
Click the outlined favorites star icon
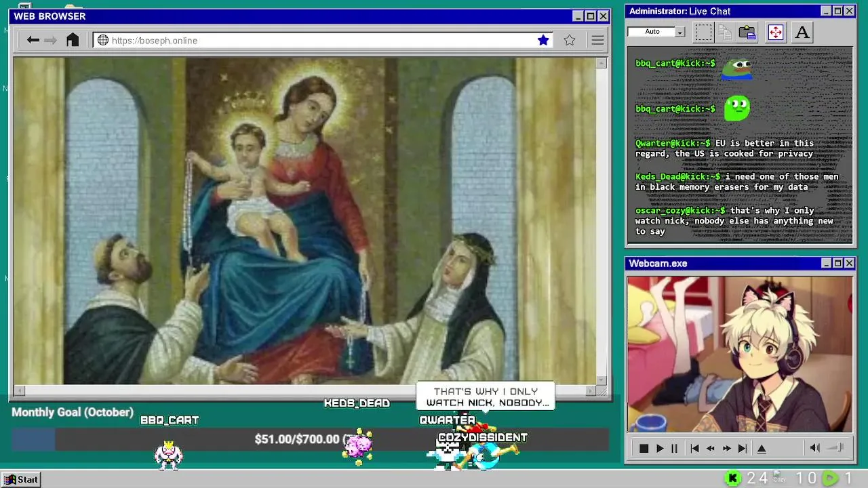point(570,40)
